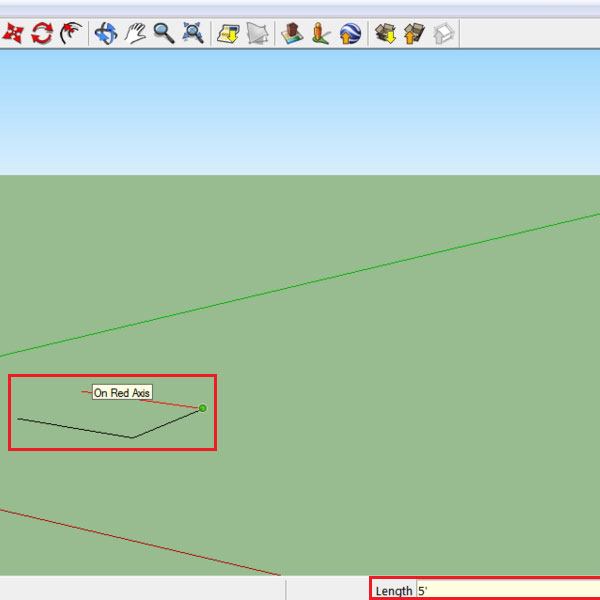The image size is (600, 600).
Task: Click the Add Location map icon
Action: 228,34
